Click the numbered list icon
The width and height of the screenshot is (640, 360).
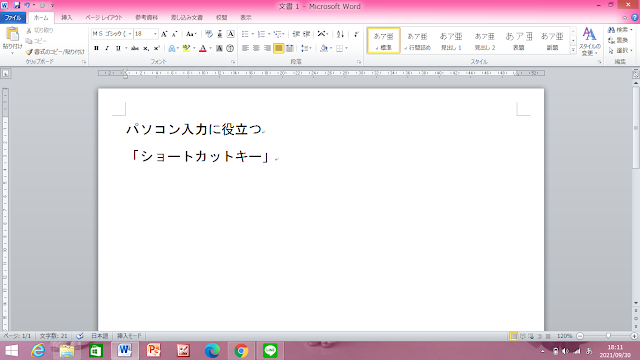coord(261,34)
